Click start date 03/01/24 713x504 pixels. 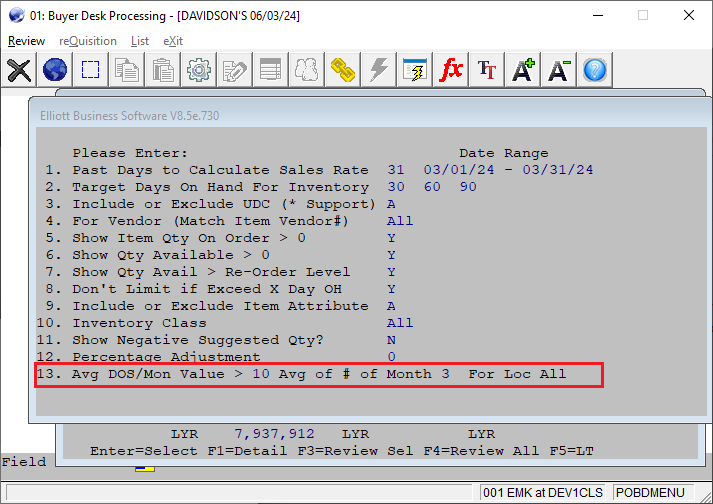459,170
